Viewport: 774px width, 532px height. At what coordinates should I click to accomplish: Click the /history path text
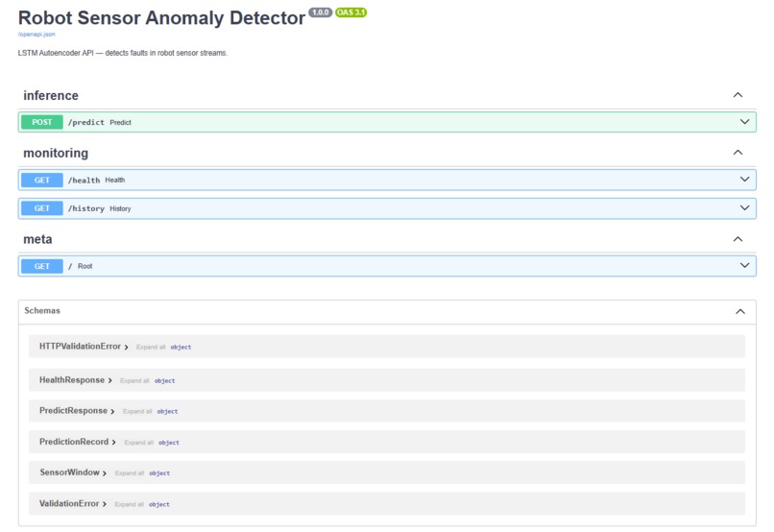click(x=85, y=208)
